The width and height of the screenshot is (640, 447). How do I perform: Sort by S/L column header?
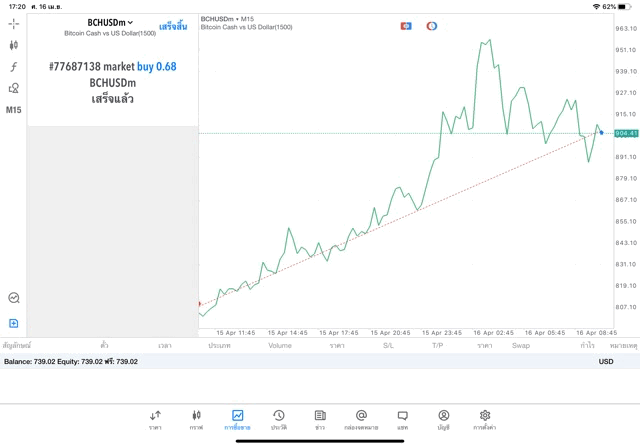388,345
